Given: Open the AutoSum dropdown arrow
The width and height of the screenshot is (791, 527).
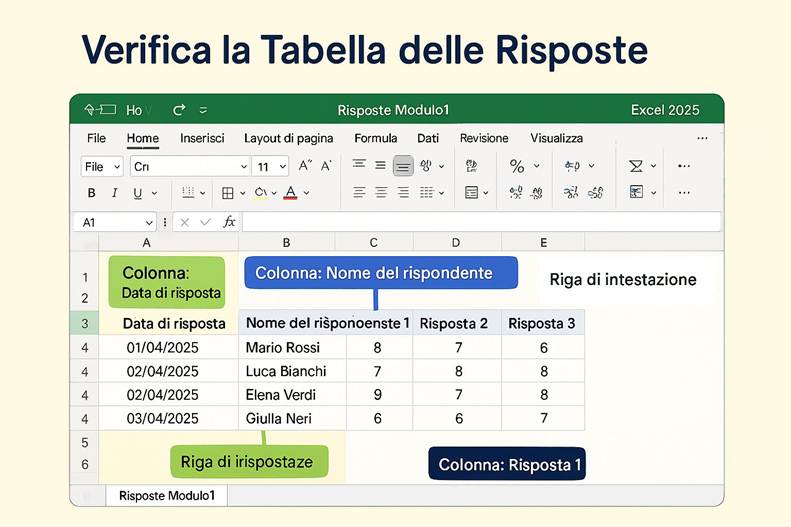Looking at the screenshot, I should (653, 165).
